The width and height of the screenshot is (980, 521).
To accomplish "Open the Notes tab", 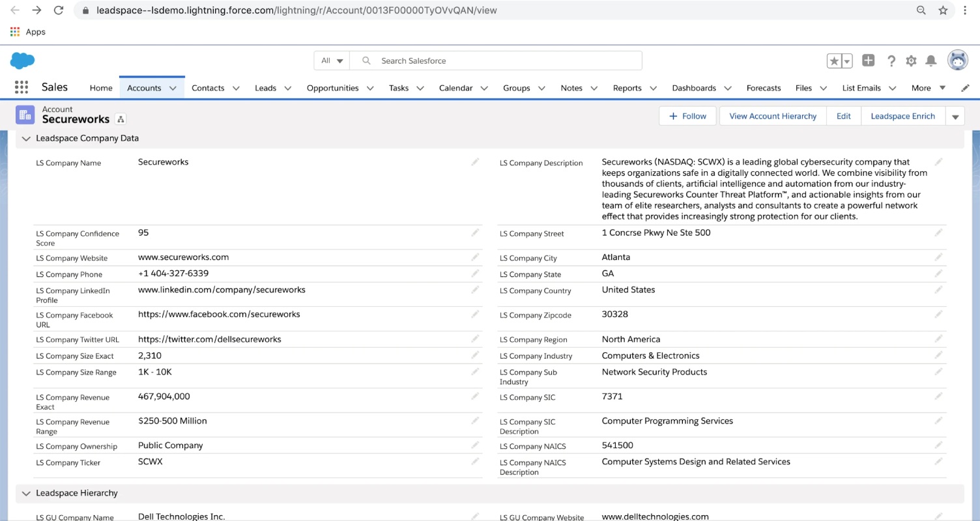I will [x=571, y=88].
